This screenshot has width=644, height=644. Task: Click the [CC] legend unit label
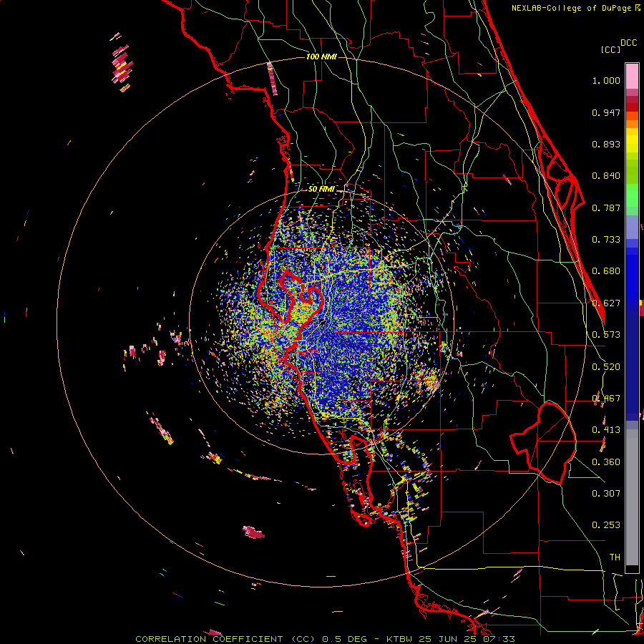(x=611, y=49)
